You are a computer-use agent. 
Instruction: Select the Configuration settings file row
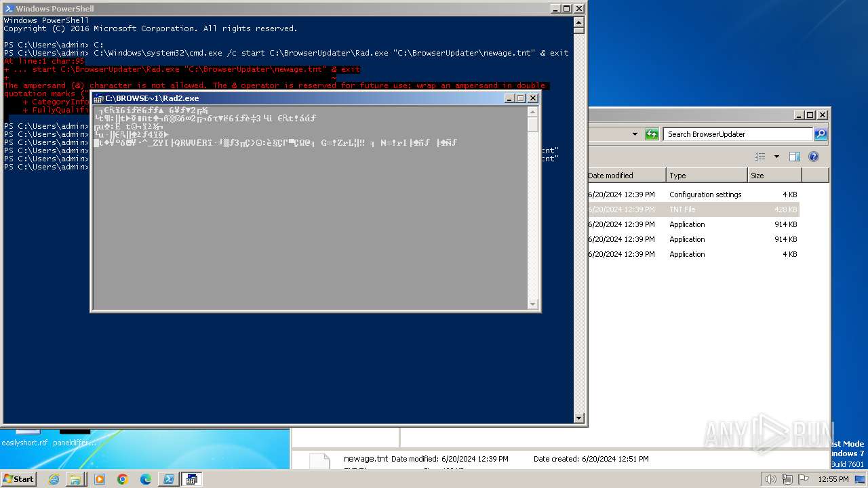(x=693, y=195)
